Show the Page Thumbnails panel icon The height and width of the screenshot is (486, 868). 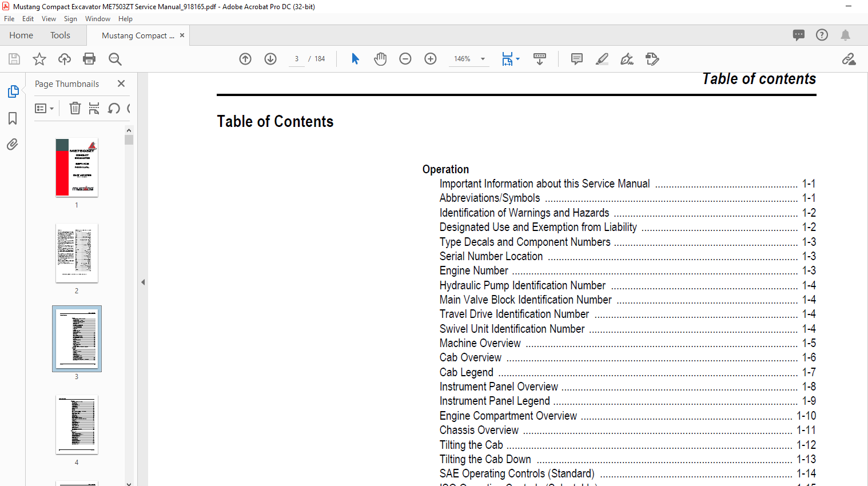point(13,91)
